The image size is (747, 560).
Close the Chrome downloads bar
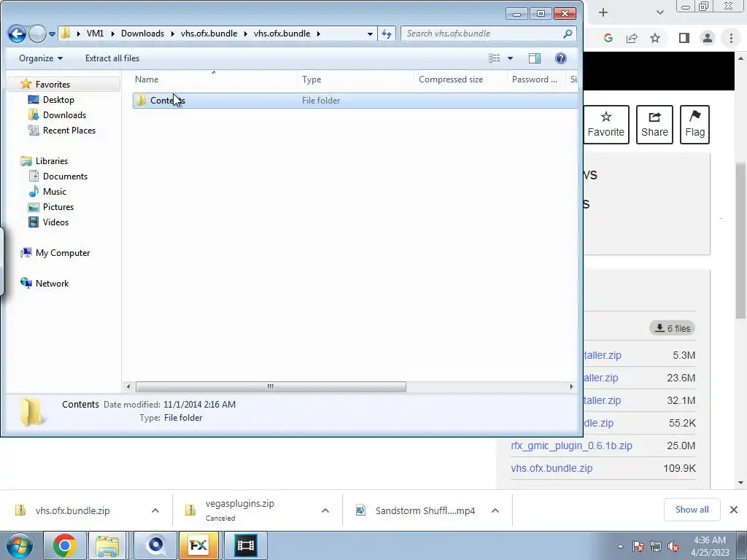click(734, 510)
